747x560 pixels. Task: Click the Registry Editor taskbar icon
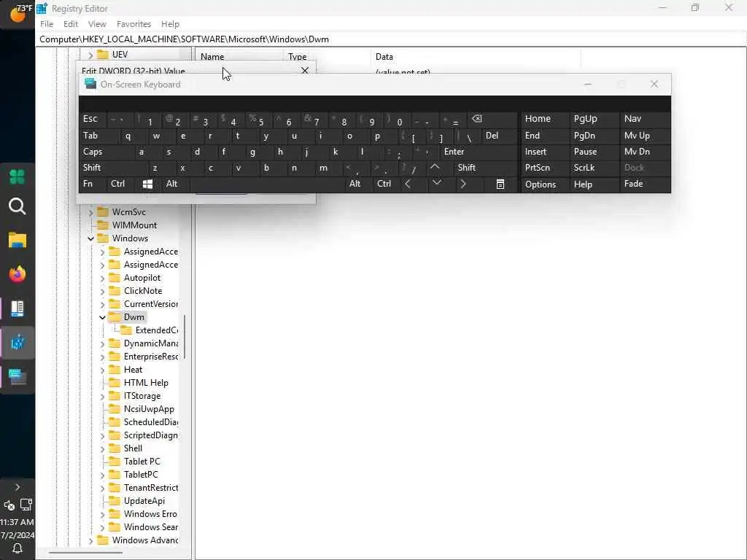click(18, 343)
